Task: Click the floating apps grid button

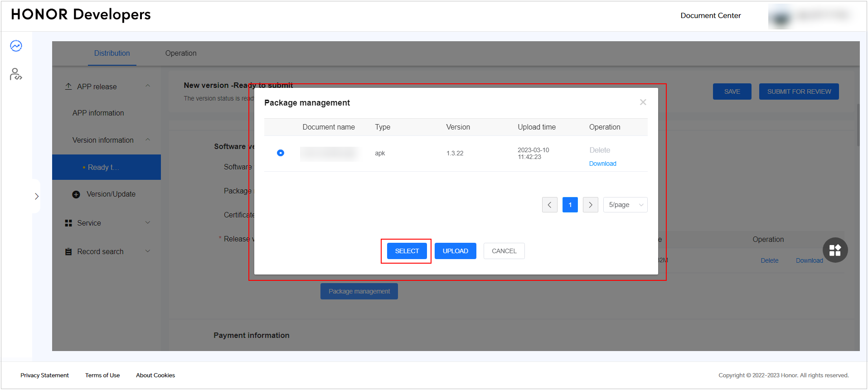Action: (x=835, y=250)
